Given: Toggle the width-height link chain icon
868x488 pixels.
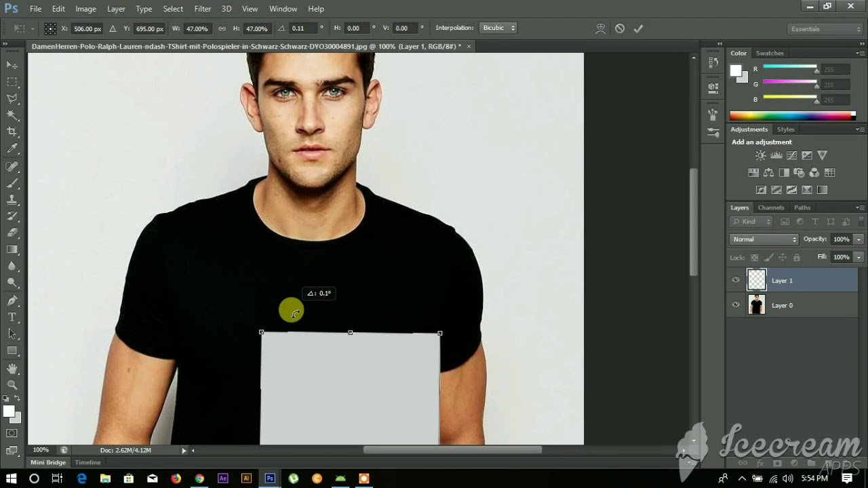Looking at the screenshot, I should coord(222,28).
